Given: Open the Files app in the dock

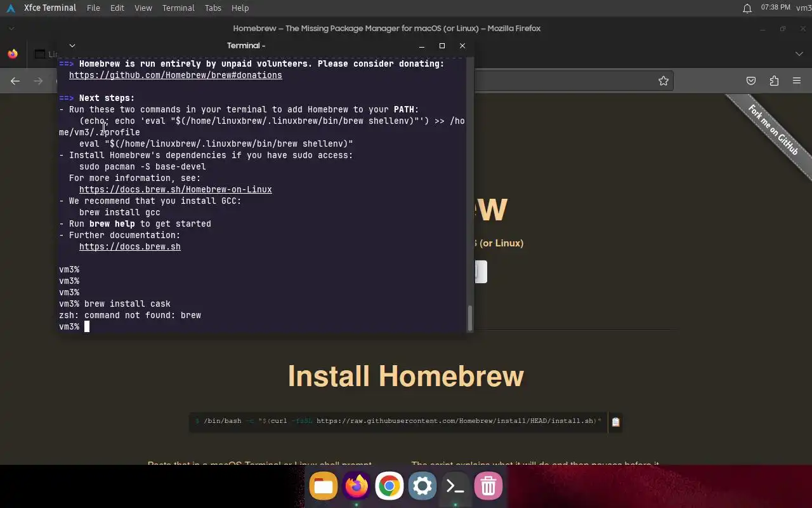Looking at the screenshot, I should coord(324,486).
